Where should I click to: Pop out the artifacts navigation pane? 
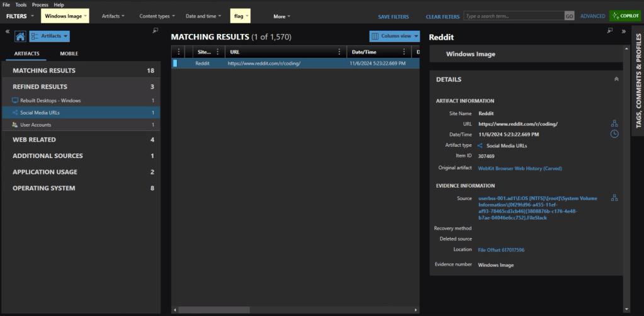[155, 31]
